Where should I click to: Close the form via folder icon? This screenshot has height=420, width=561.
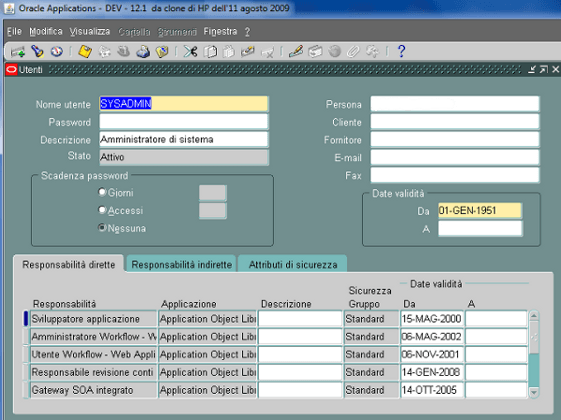click(x=162, y=52)
